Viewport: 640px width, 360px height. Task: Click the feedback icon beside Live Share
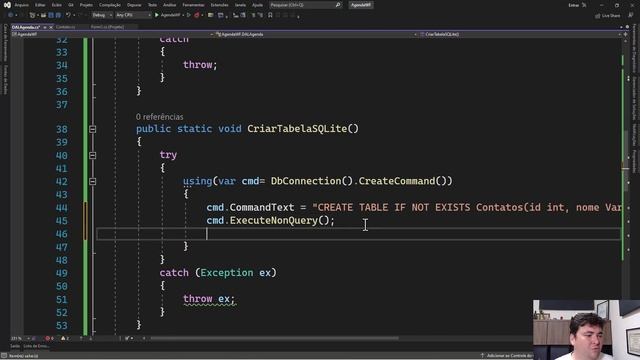630,15
